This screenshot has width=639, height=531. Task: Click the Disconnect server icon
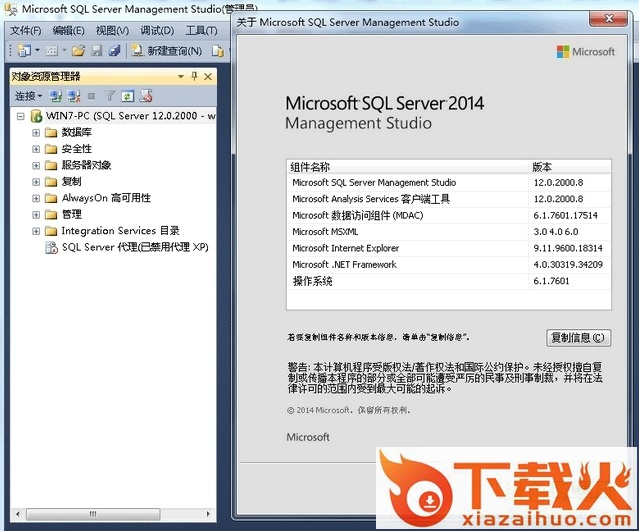(x=74, y=96)
